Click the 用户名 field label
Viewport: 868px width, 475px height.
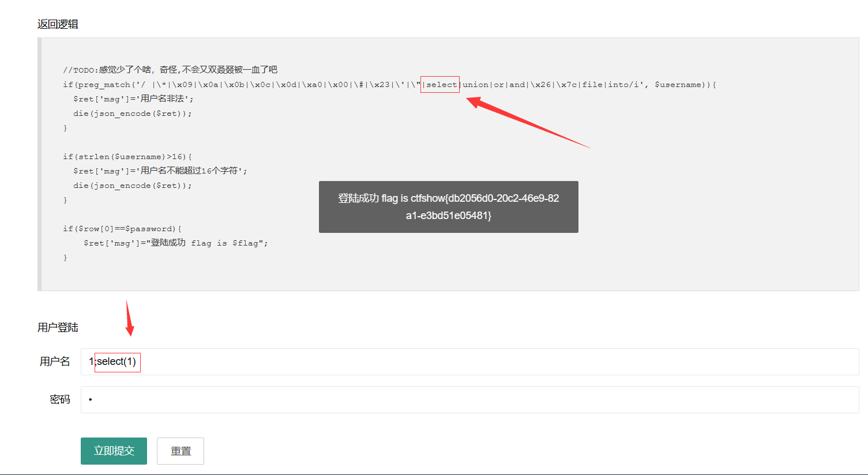point(55,361)
